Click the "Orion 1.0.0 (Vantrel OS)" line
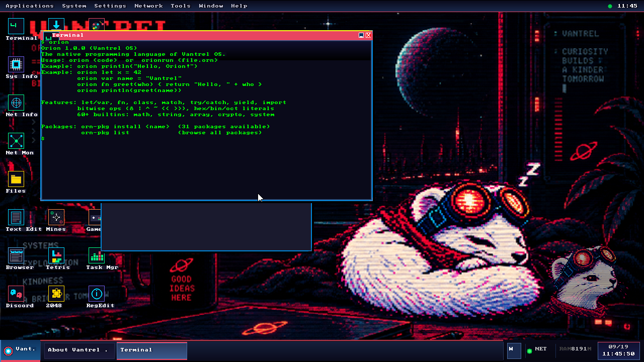The image size is (644, 362). point(89,48)
